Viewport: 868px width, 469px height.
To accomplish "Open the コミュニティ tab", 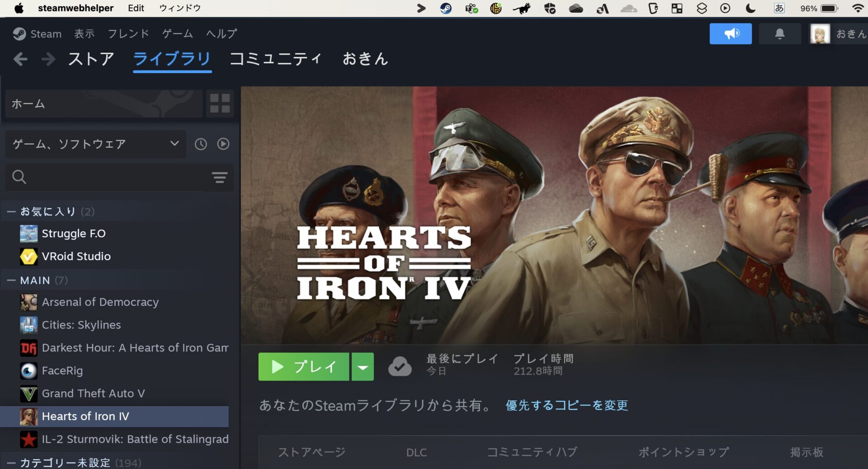I will point(276,59).
